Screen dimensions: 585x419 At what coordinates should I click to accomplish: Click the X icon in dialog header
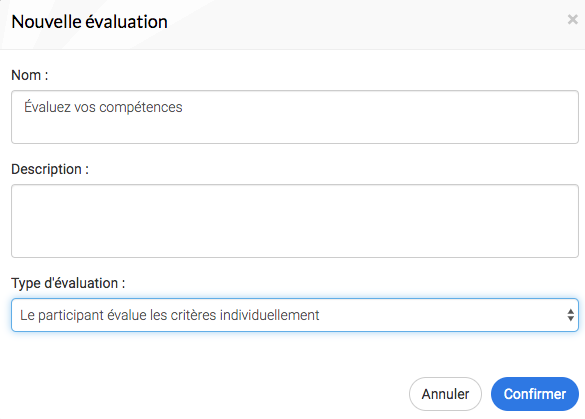(572, 19)
